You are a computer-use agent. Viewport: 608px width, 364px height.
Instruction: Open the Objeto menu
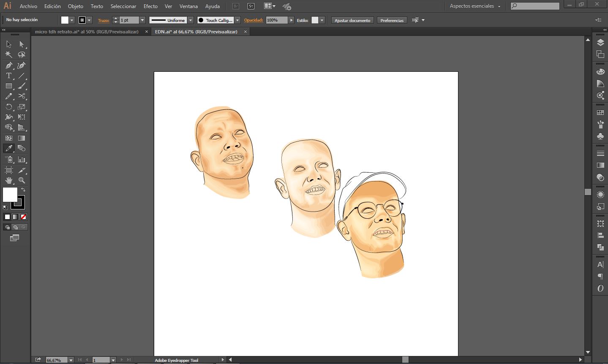click(76, 6)
